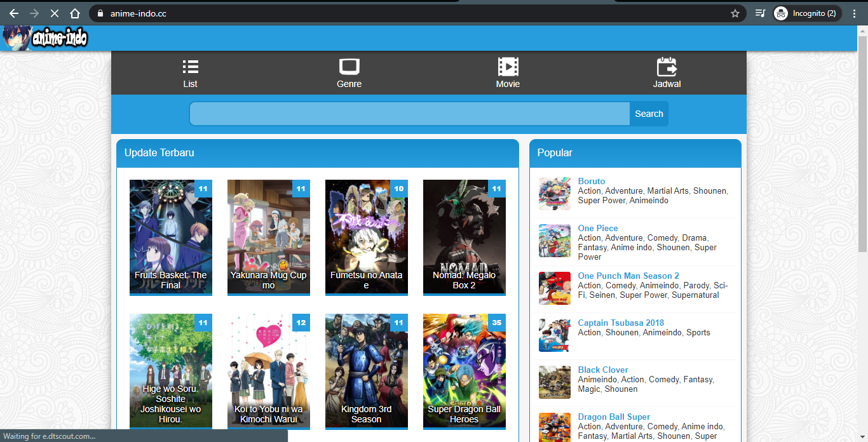The image size is (868, 442).
Task: Open Yakunara Mug Cup mo thumbnail
Action: [x=269, y=238]
